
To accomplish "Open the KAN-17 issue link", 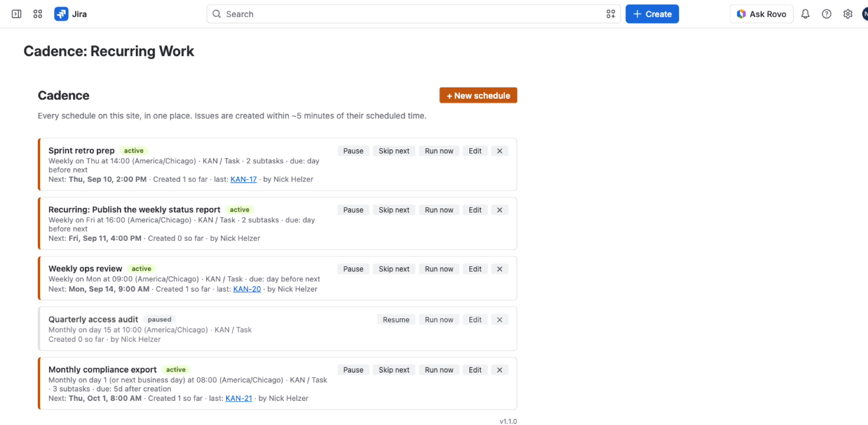I will (x=243, y=179).
